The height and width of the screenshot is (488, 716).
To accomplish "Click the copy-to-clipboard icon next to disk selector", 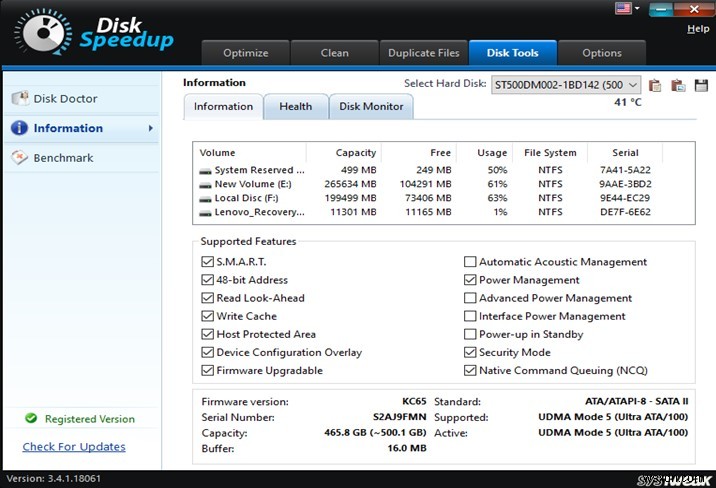I will 655,85.
